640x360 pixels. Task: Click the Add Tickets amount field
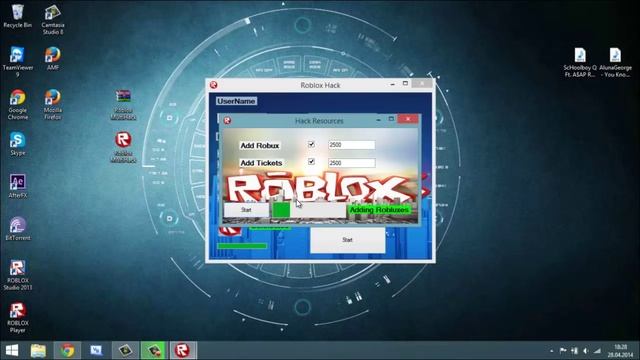pyautogui.click(x=351, y=163)
